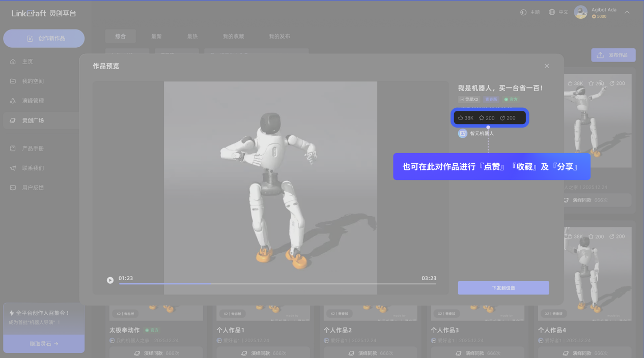Open the 中文 language dropdown

point(558,12)
